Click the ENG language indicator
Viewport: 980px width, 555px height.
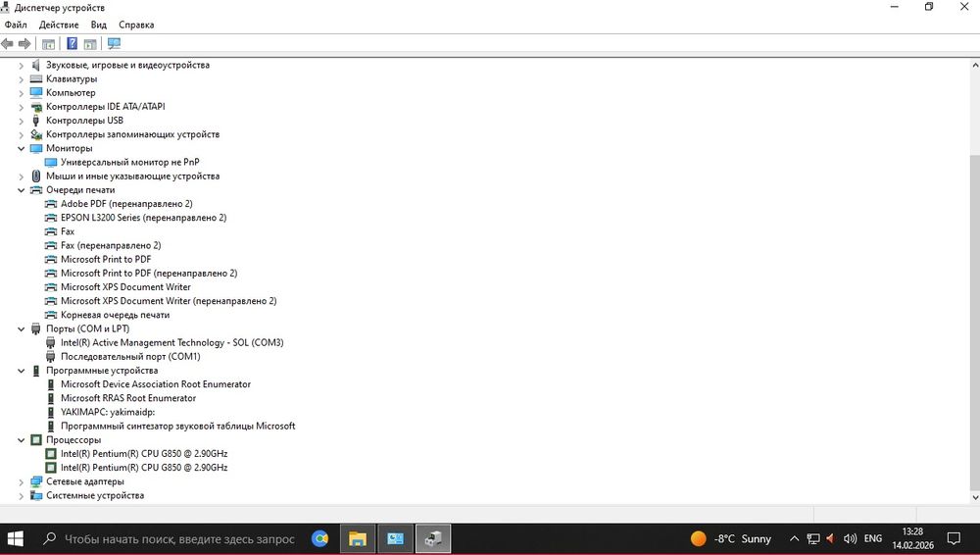[x=873, y=538]
